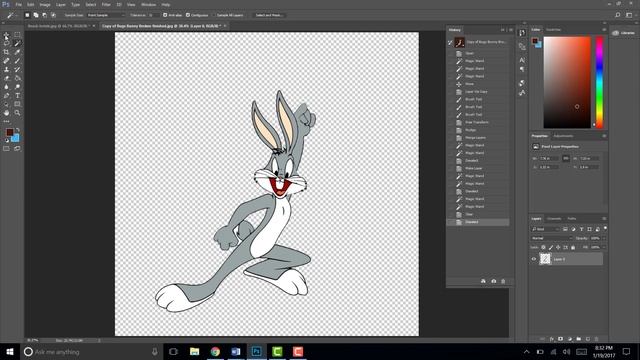Swap foreground and background colors
640x360 pixels.
click(x=18, y=130)
